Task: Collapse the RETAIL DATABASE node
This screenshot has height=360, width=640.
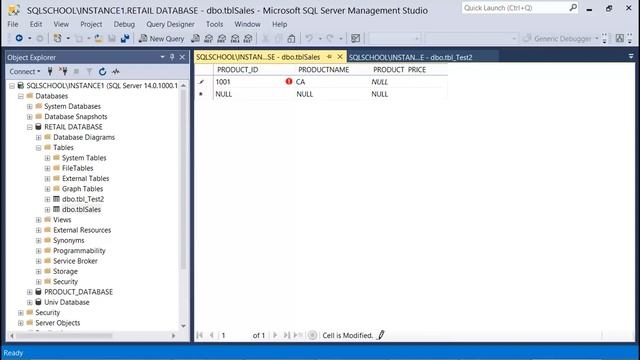Action: click(x=29, y=127)
